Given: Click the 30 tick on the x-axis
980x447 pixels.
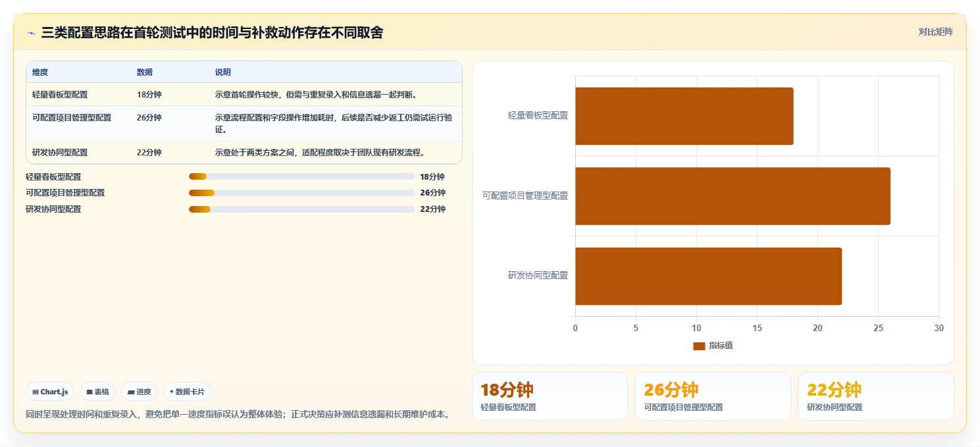Looking at the screenshot, I should coord(939,328).
